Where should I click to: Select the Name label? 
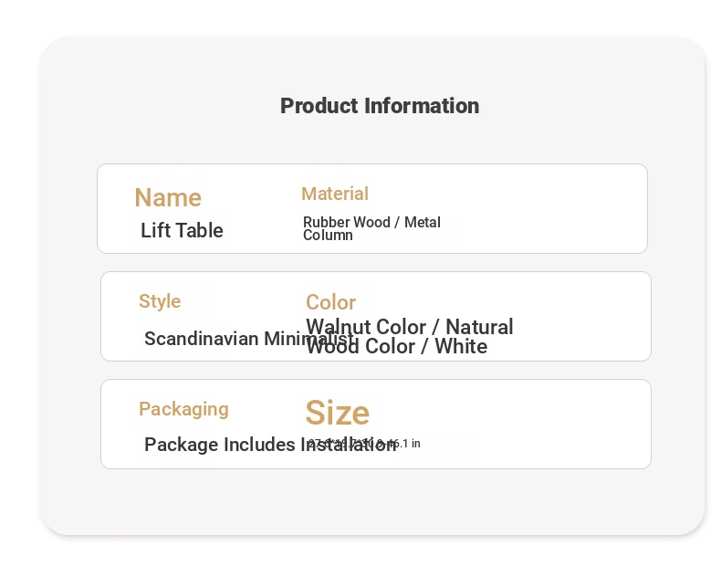point(168,198)
